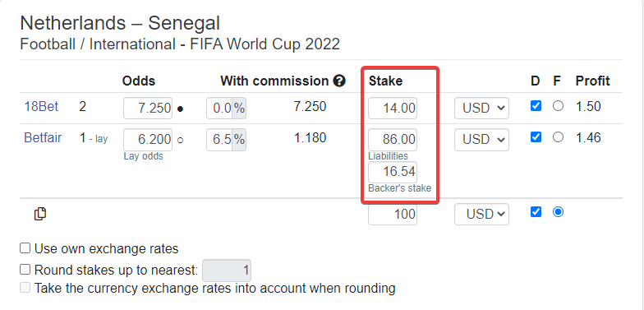Viewport: 644px width, 310px height.
Task: Select the hollow dot beside Betfair lay odds
Action: pos(180,140)
